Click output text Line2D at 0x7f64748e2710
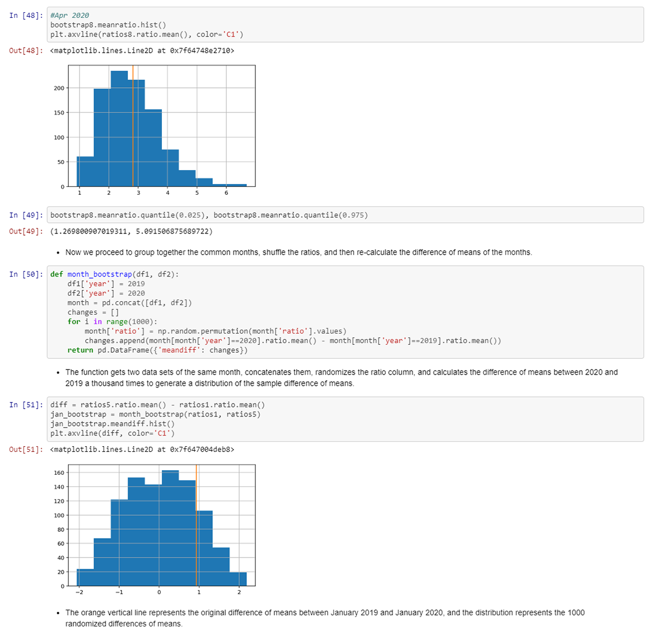Viewport: 672px width, 632px height. [142, 51]
